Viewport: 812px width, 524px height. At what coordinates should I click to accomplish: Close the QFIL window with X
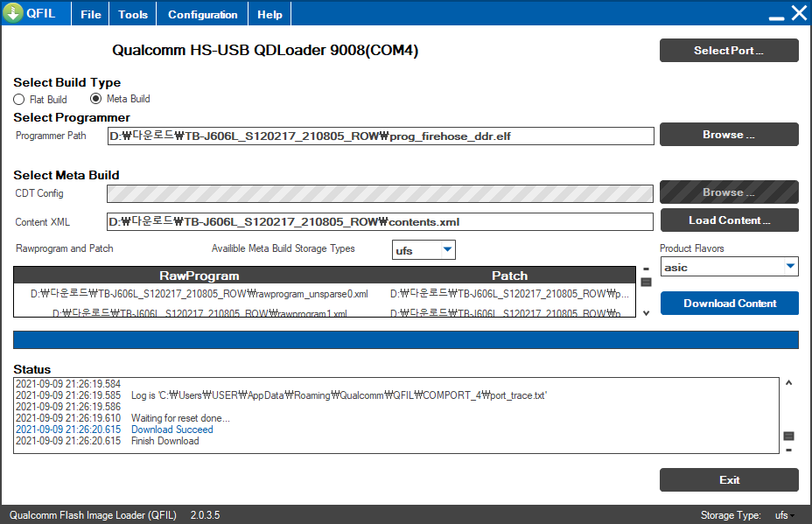[799, 12]
